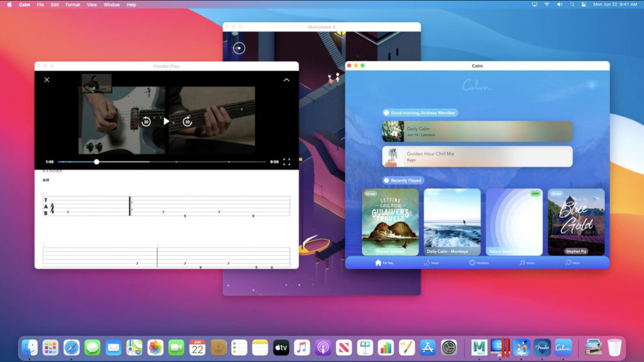Open Numbers from the Dock
Image resolution: width=644 pixels, height=362 pixels.
[x=386, y=348]
